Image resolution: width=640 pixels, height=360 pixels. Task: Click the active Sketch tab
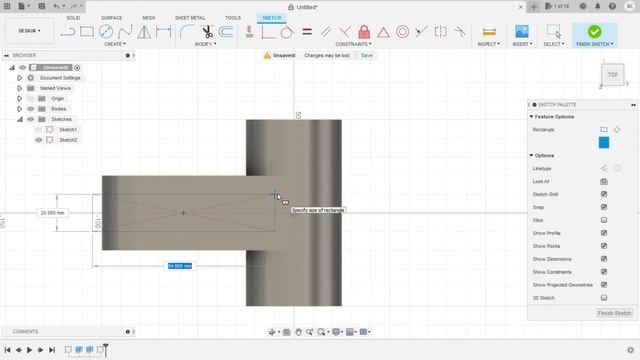tap(272, 18)
